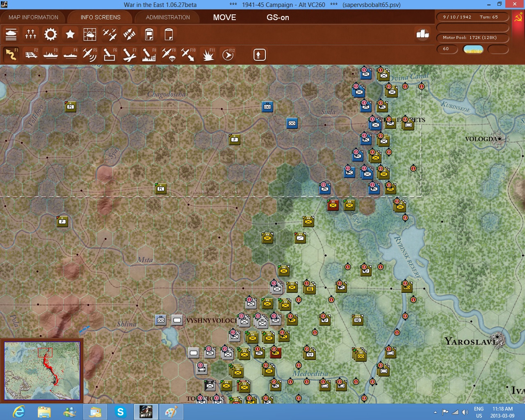Open the first clipboard report icon
The image size is (525, 420).
coord(149,34)
